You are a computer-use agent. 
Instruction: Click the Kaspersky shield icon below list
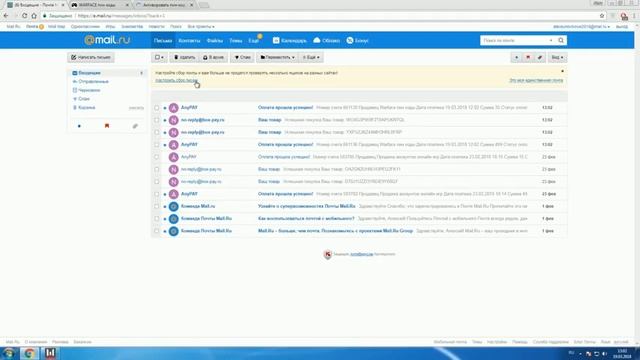(x=328, y=254)
